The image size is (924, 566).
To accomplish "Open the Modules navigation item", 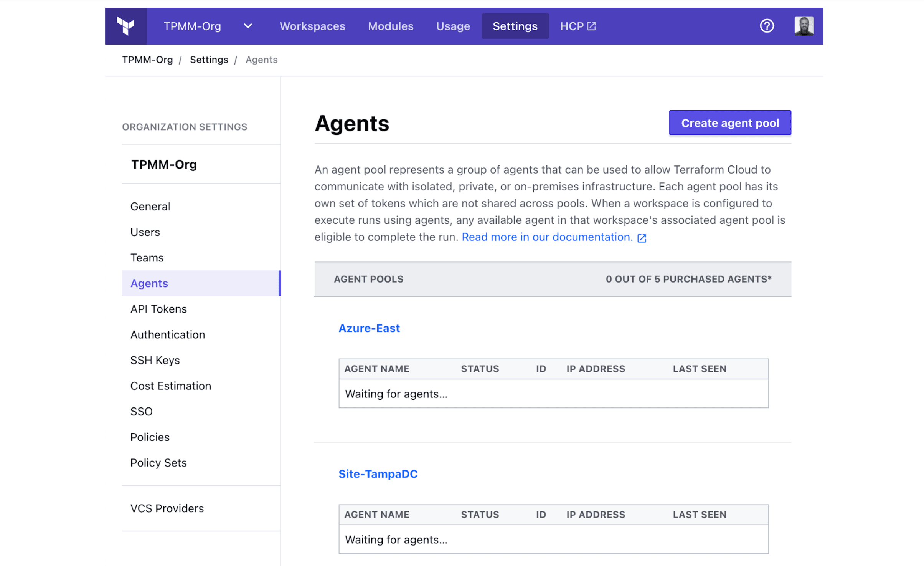I will coord(390,26).
